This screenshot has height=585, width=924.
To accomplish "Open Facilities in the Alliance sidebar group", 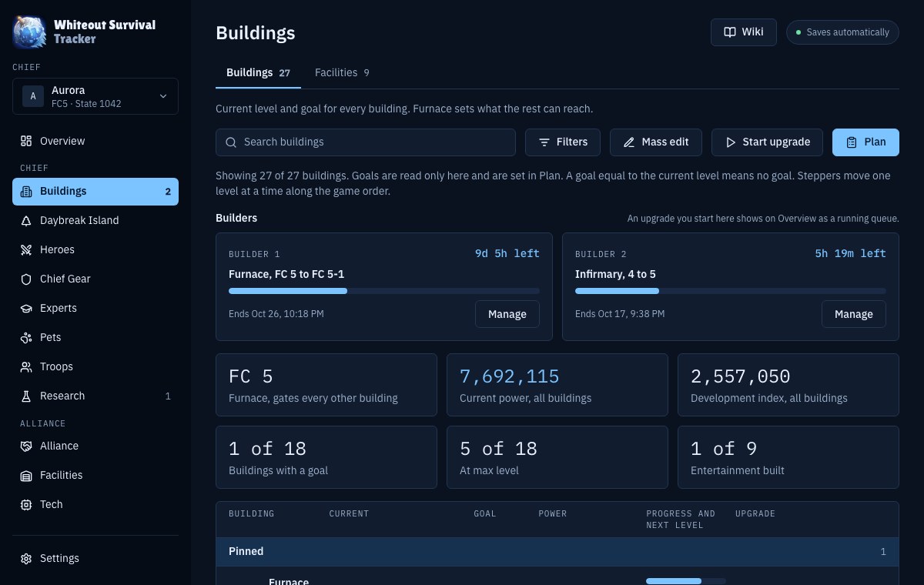I will click(x=95, y=476).
